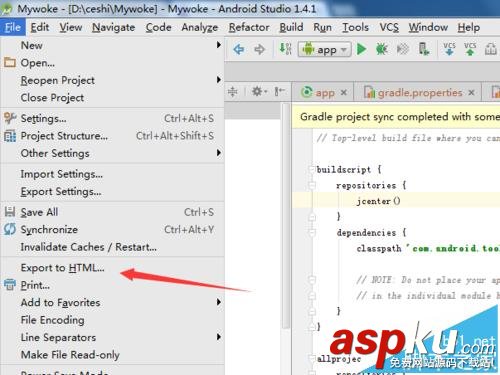Choose Export to HTML... entry
The image size is (500, 375).
click(x=112, y=268)
